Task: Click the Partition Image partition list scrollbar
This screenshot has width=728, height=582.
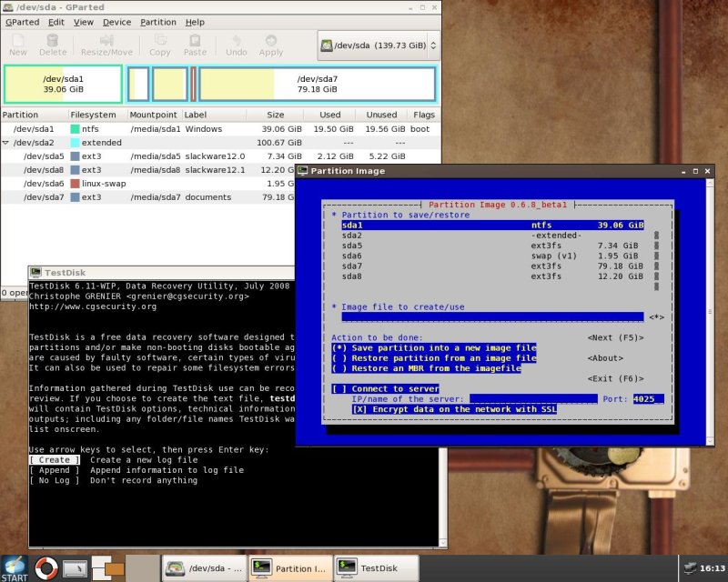Action: click(x=656, y=261)
